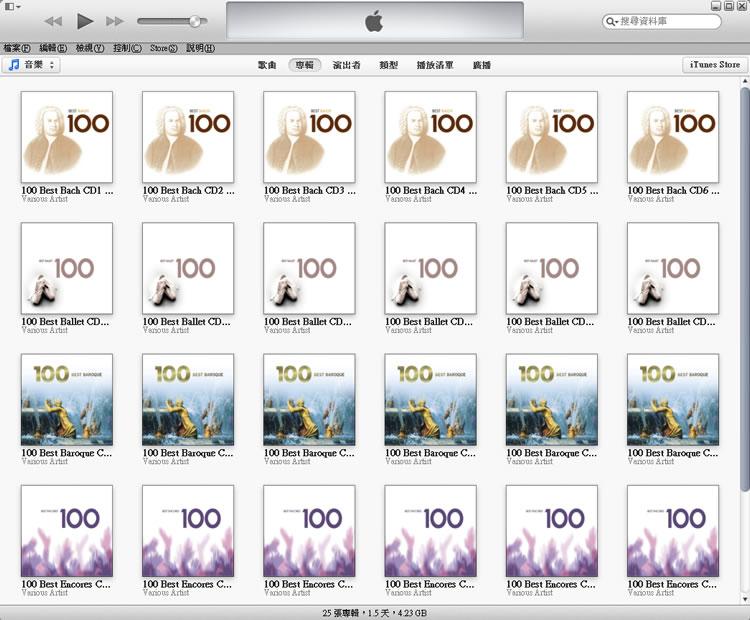
Task: Select the 專輯 tab
Action: (x=305, y=65)
